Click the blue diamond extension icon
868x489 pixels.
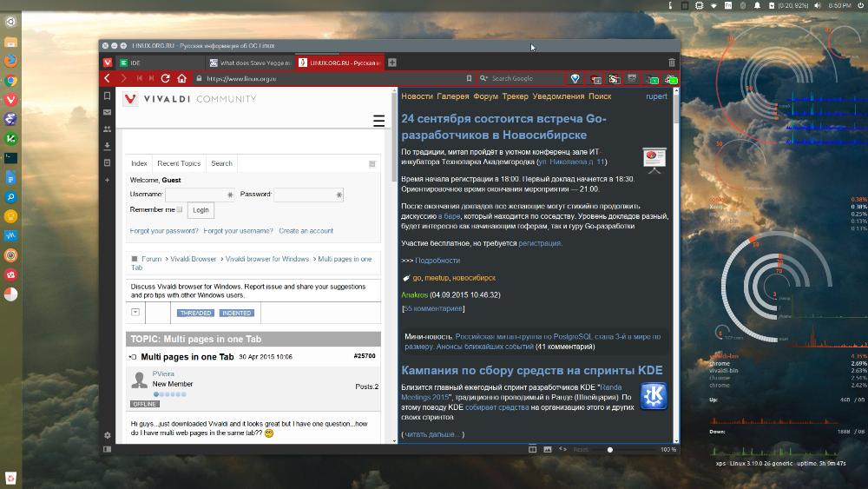575,79
